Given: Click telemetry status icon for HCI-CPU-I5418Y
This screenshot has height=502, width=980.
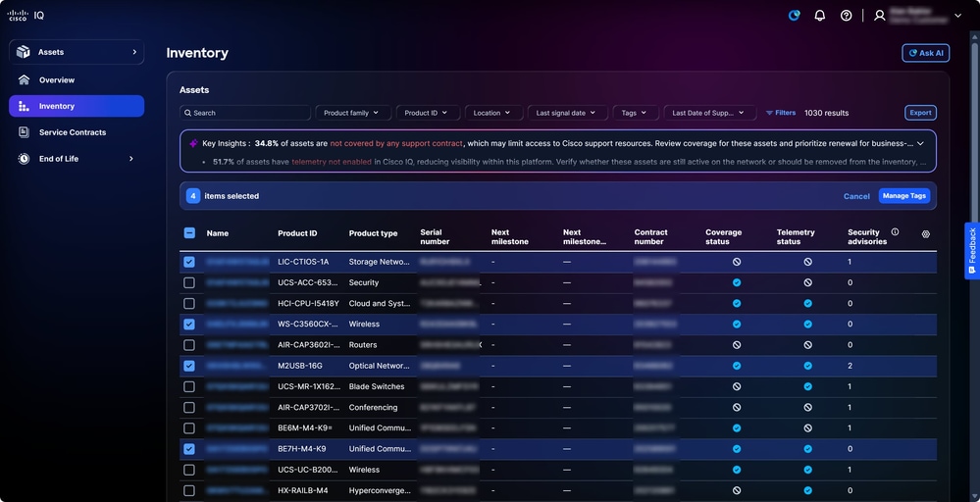Looking at the screenshot, I should [807, 303].
